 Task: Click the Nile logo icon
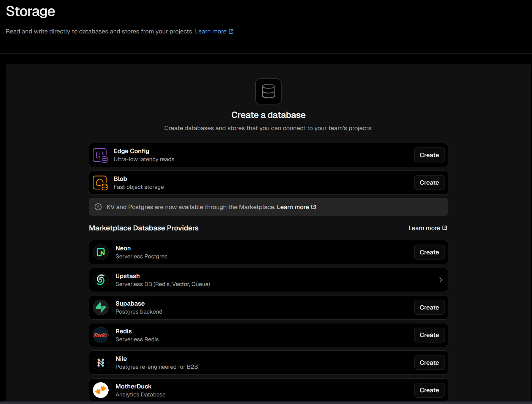pos(101,363)
